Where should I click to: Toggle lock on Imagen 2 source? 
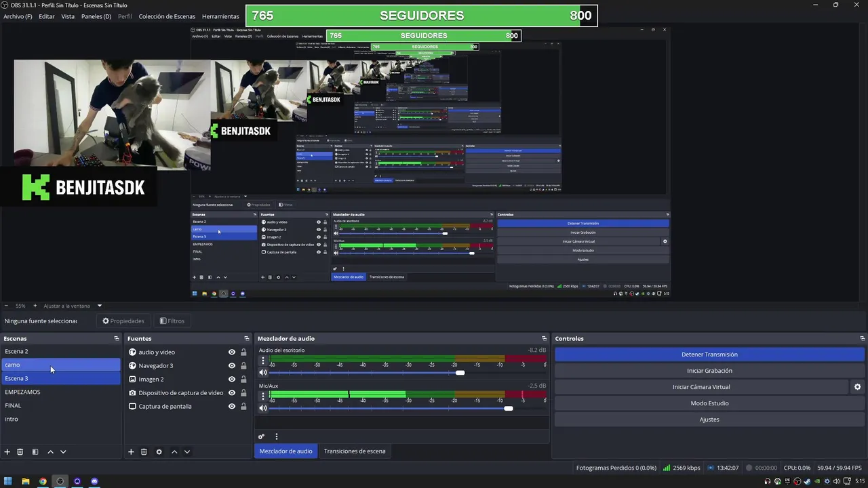243,380
